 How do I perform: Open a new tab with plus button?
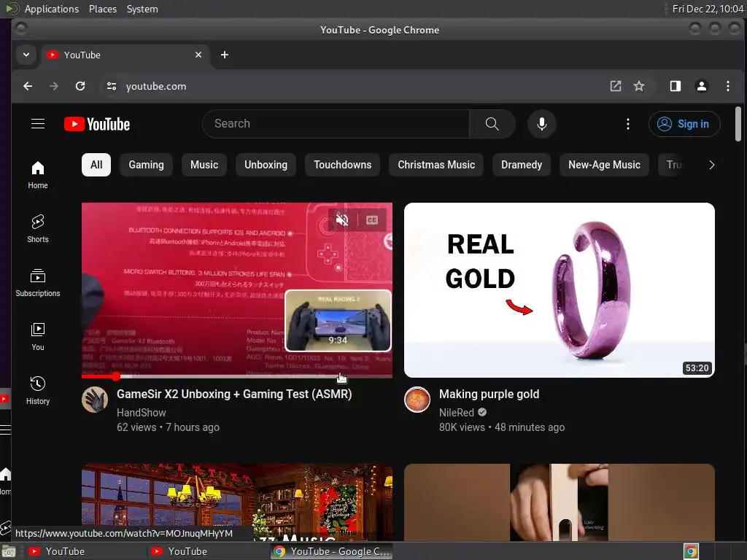point(225,55)
